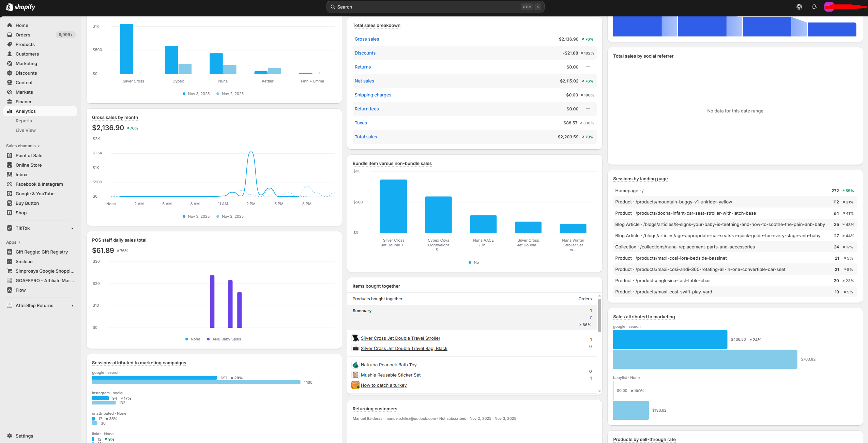Expand the Sales channels section chevron
The height and width of the screenshot is (443, 868).
(x=39, y=146)
